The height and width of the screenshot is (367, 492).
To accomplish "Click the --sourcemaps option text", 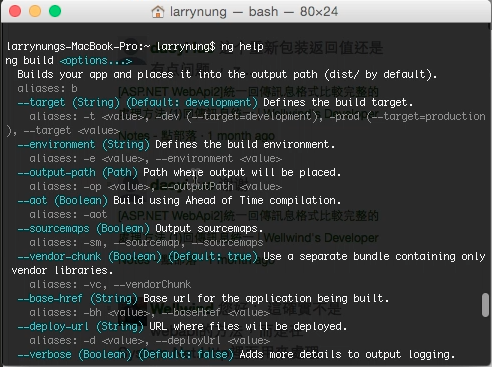I will click(53, 228).
